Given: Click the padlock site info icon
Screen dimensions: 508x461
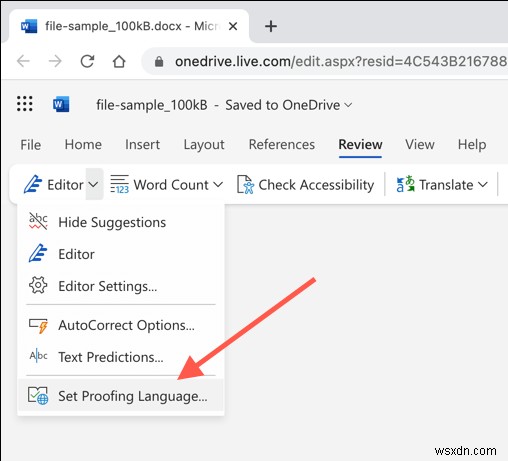Looking at the screenshot, I should pos(159,61).
